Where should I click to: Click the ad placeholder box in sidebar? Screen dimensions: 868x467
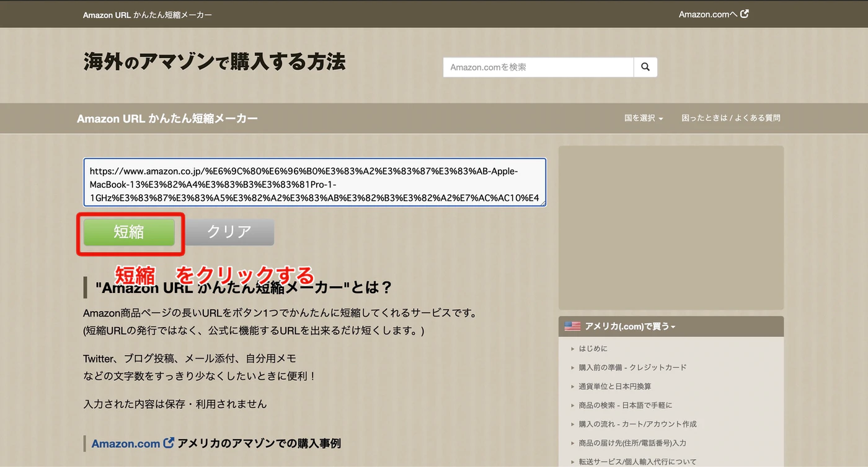click(x=671, y=228)
